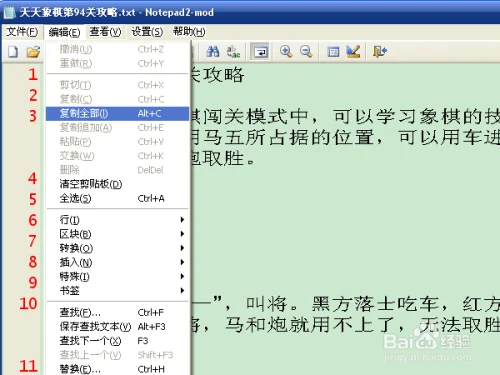Expand the 特殊(I) submenu
500x375 pixels.
pos(117,276)
